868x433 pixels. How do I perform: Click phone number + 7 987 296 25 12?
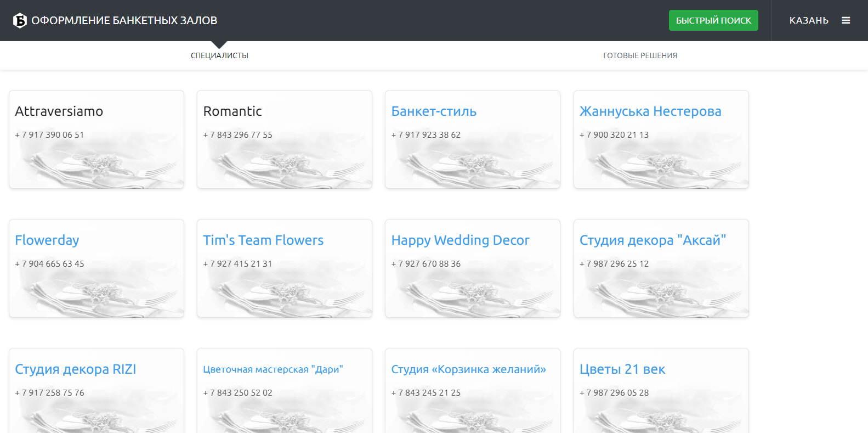point(614,264)
